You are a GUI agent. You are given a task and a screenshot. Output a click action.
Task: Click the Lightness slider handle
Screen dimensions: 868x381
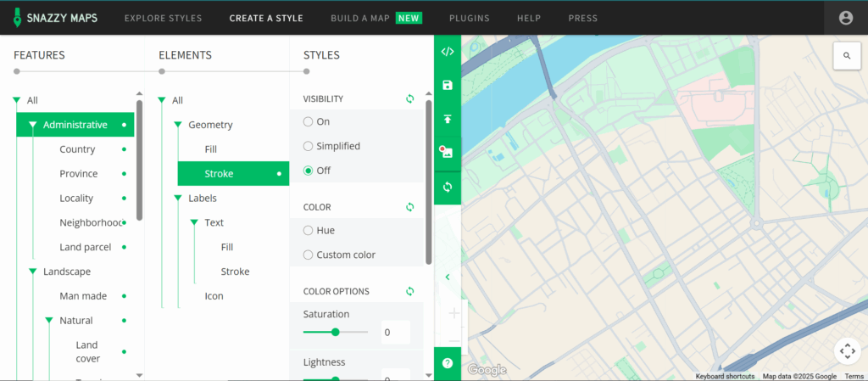(x=335, y=379)
